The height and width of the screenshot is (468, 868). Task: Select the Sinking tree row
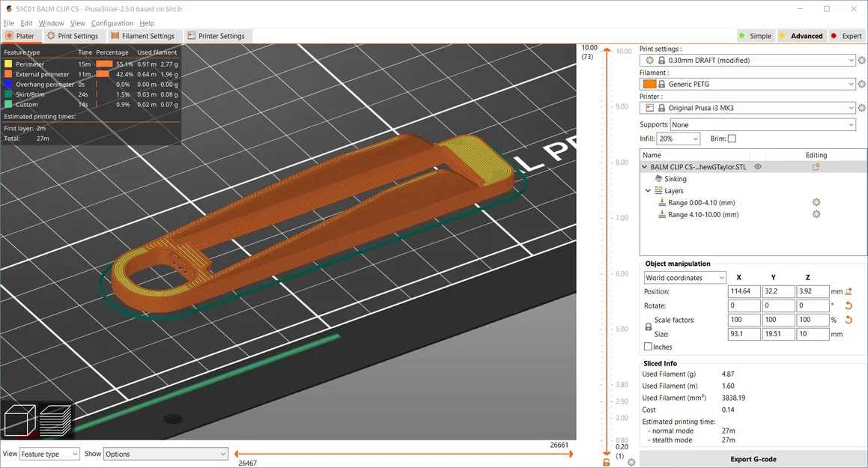coord(676,179)
